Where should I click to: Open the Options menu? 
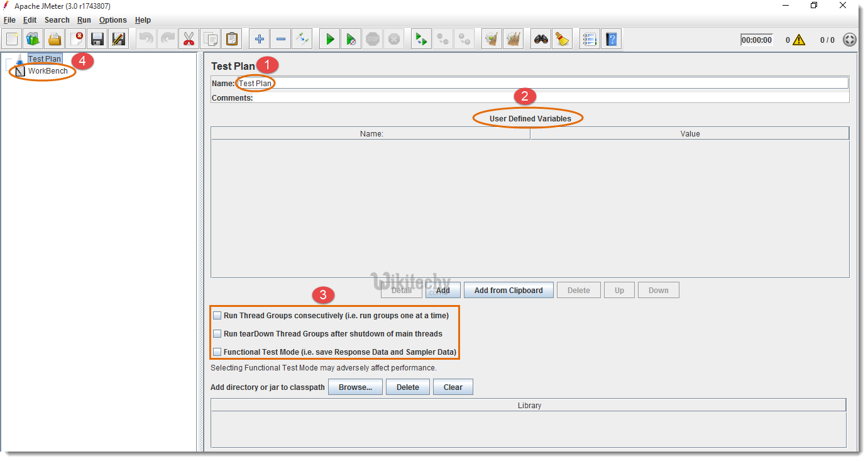click(x=113, y=20)
